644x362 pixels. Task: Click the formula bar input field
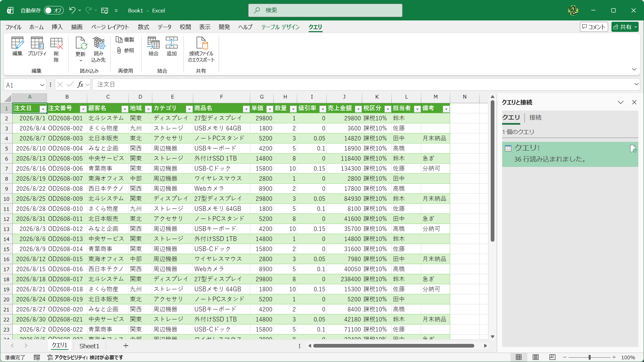point(362,84)
